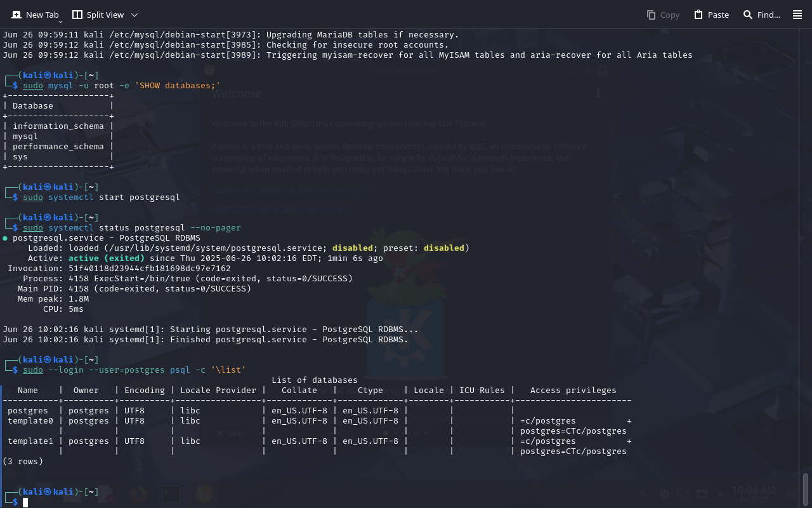Viewport: 812px width, 508px height.
Task: Click the Split View toolbar button
Action: coord(98,15)
